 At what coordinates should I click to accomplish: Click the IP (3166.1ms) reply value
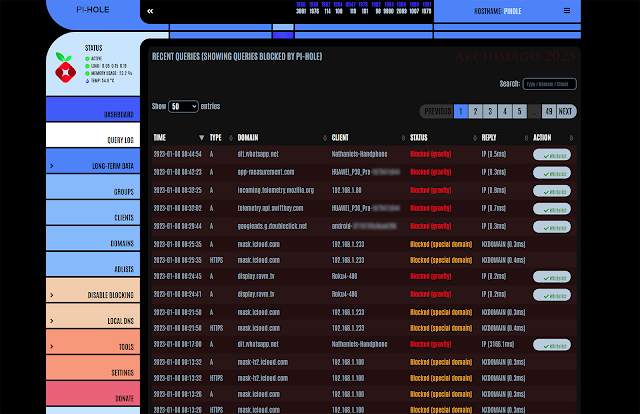click(x=498, y=345)
